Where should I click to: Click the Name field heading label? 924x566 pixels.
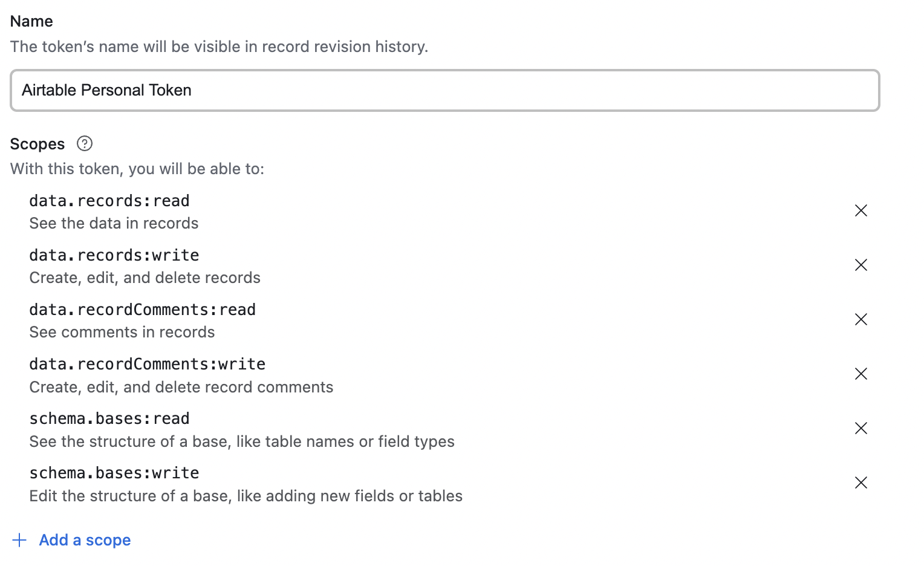(x=31, y=21)
